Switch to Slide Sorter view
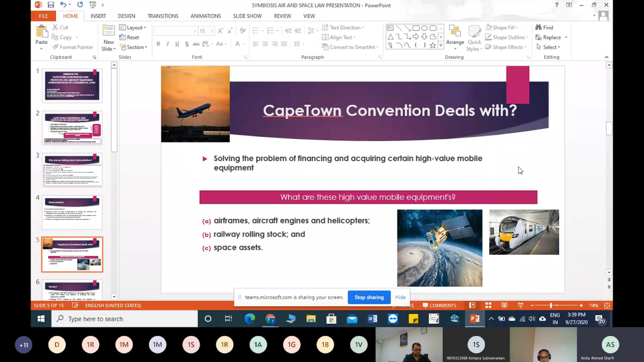The width and height of the screenshot is (644, 362). click(488, 306)
